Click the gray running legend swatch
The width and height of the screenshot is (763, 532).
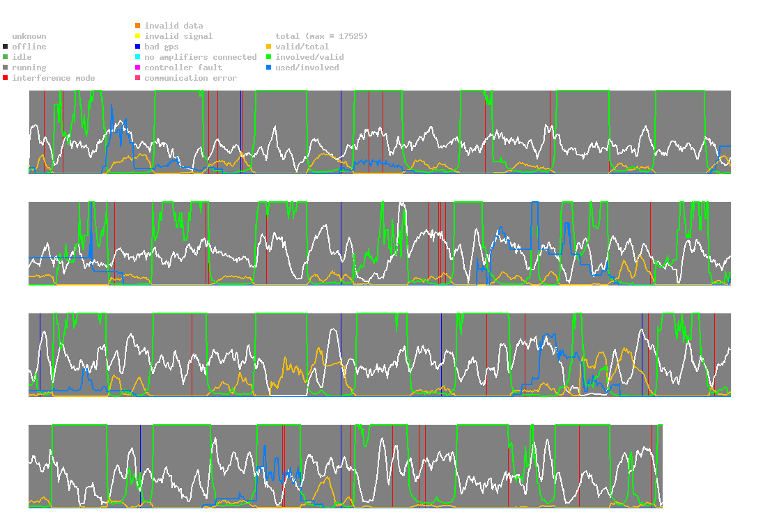6,68
